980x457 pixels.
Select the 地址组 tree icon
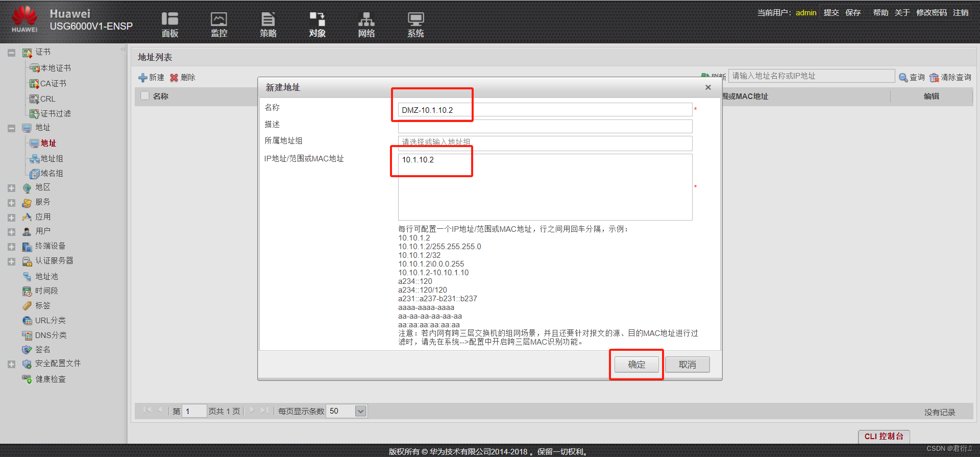click(34, 159)
